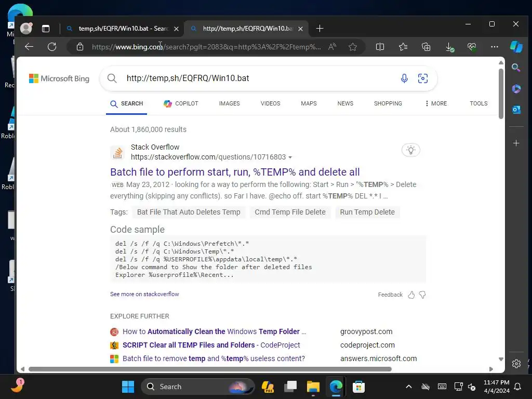This screenshot has width=532, height=399.
Task: Open the Batch file to perform start result
Action: pos(235,172)
